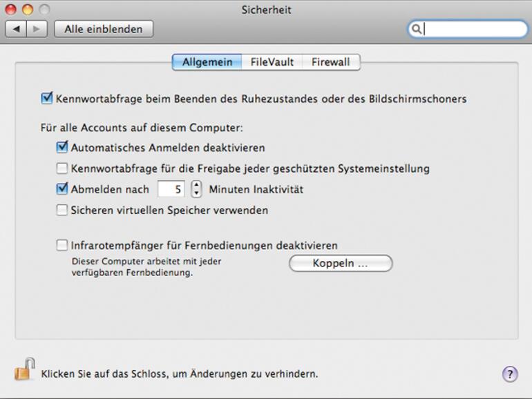Uncheck Automatisches Anmelden deaktivieren

[62, 147]
